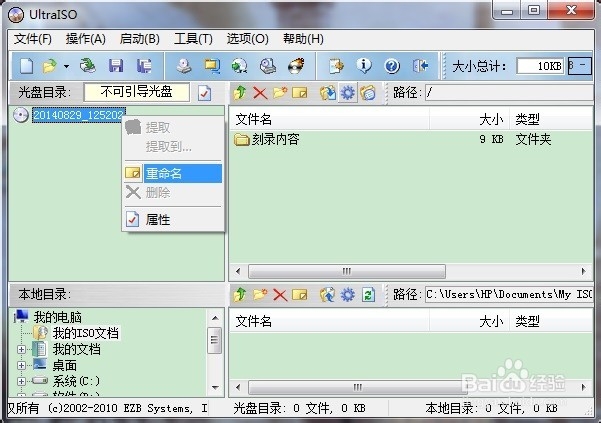Click the Save As toolbar icon
601x423 pixels.
tap(144, 66)
